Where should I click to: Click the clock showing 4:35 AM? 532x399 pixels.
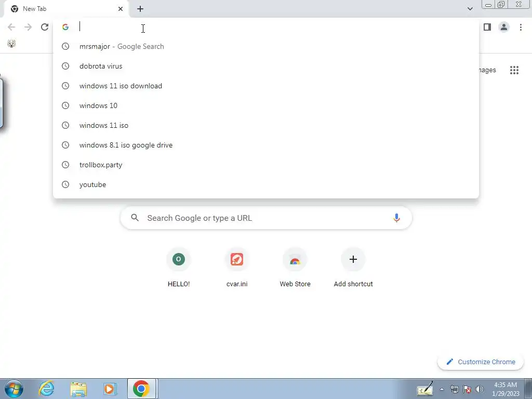click(x=506, y=389)
